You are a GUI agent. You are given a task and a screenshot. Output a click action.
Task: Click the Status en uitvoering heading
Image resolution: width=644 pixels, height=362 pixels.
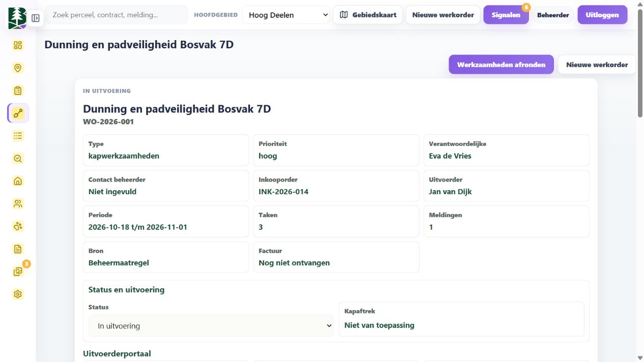click(126, 290)
